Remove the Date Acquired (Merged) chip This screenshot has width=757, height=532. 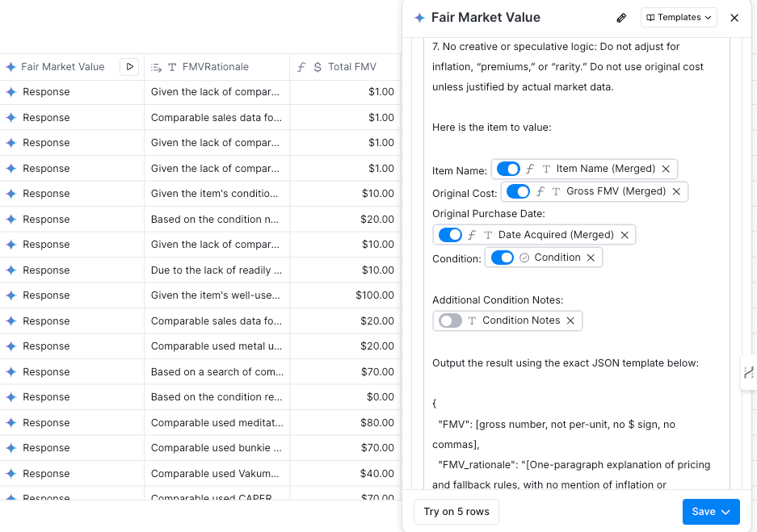625,235
